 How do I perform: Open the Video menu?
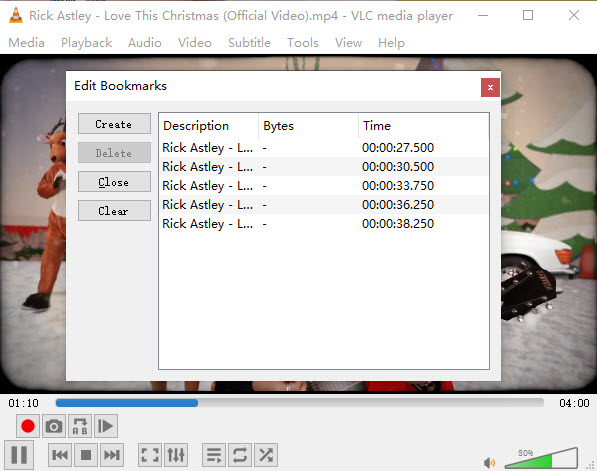click(x=195, y=43)
